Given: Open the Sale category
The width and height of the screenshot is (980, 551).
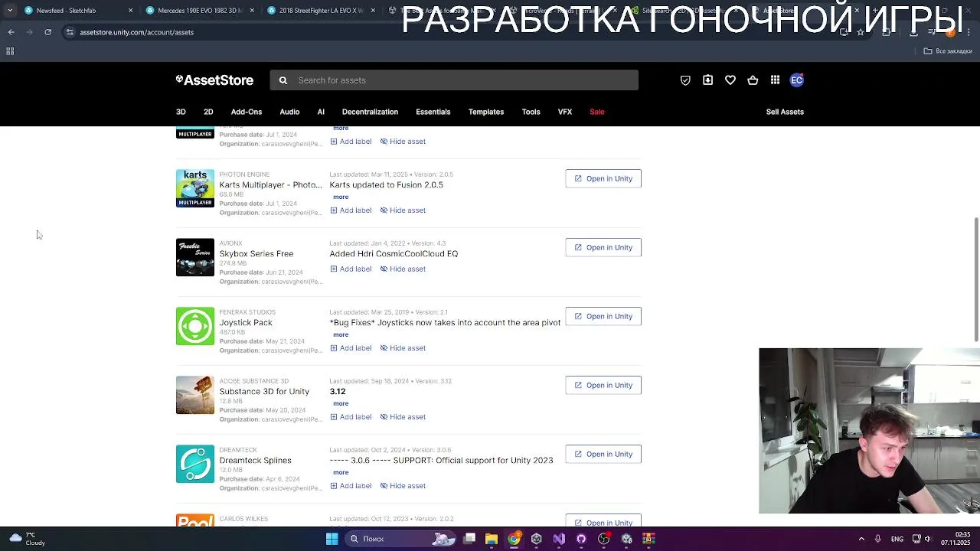Looking at the screenshot, I should point(597,112).
